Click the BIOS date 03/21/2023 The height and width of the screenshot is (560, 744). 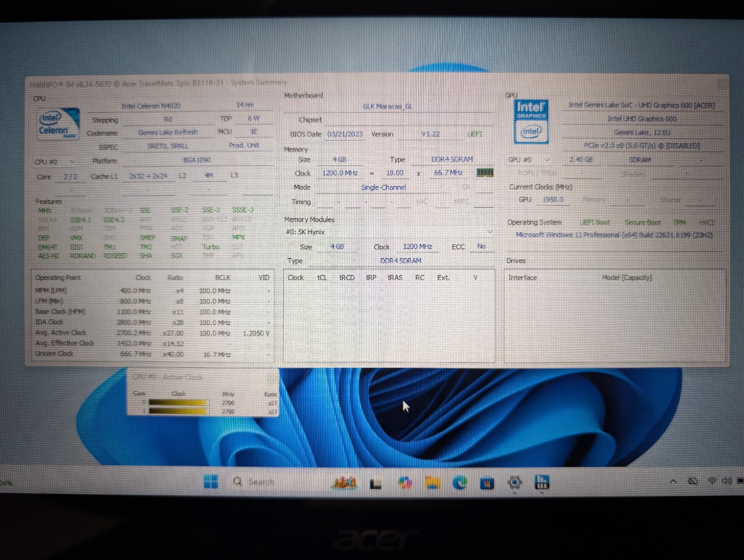345,134
